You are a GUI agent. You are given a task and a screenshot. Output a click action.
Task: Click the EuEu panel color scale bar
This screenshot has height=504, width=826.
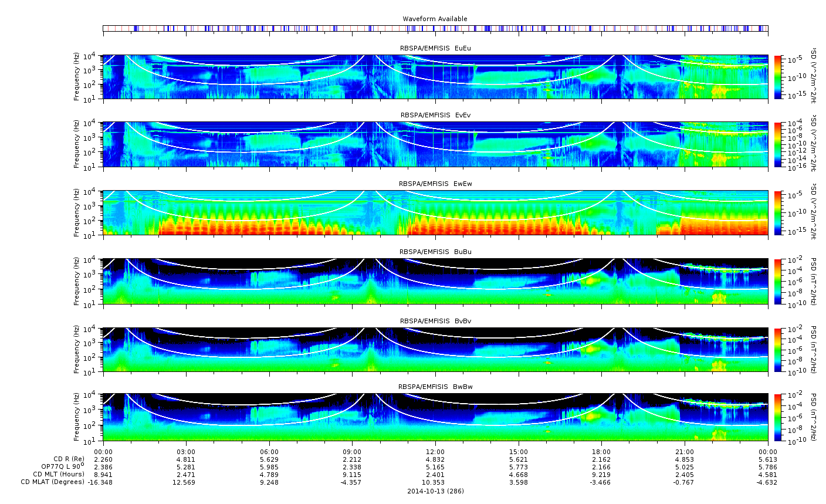point(778,77)
